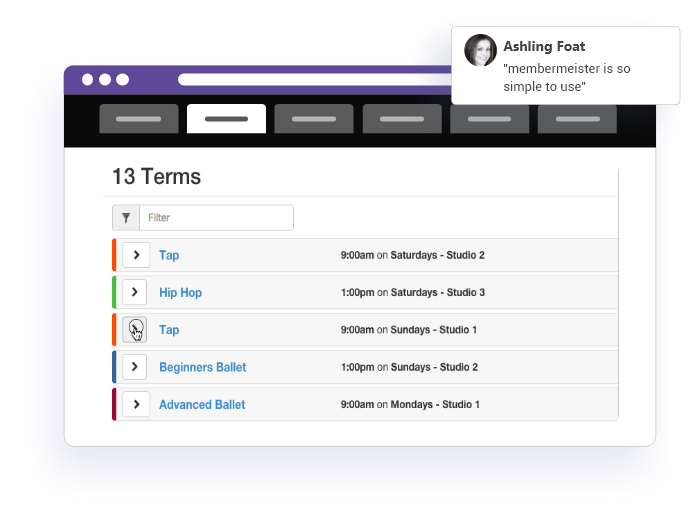Click the crimson color bar beside Advanced Ballet
The image size is (700, 524).
click(114, 405)
